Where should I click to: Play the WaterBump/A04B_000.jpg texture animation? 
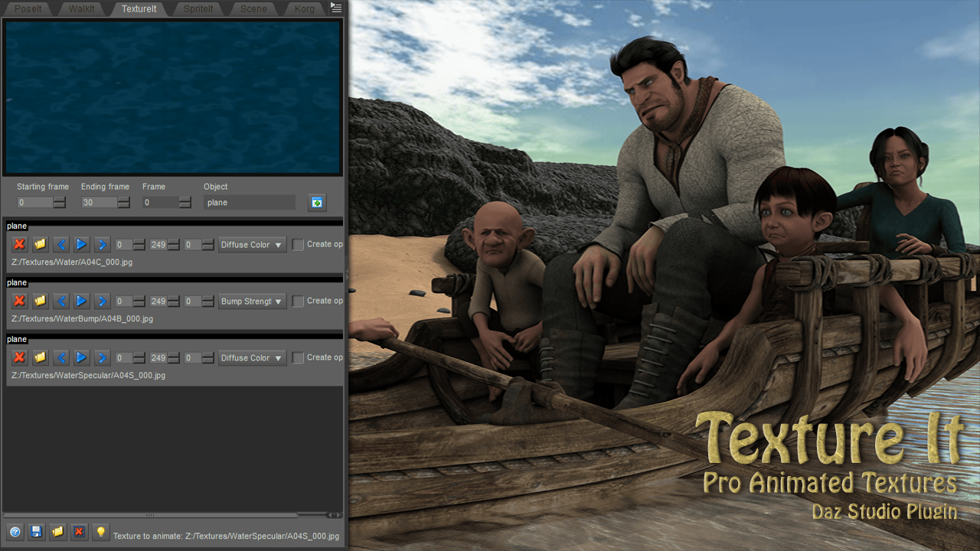(81, 302)
